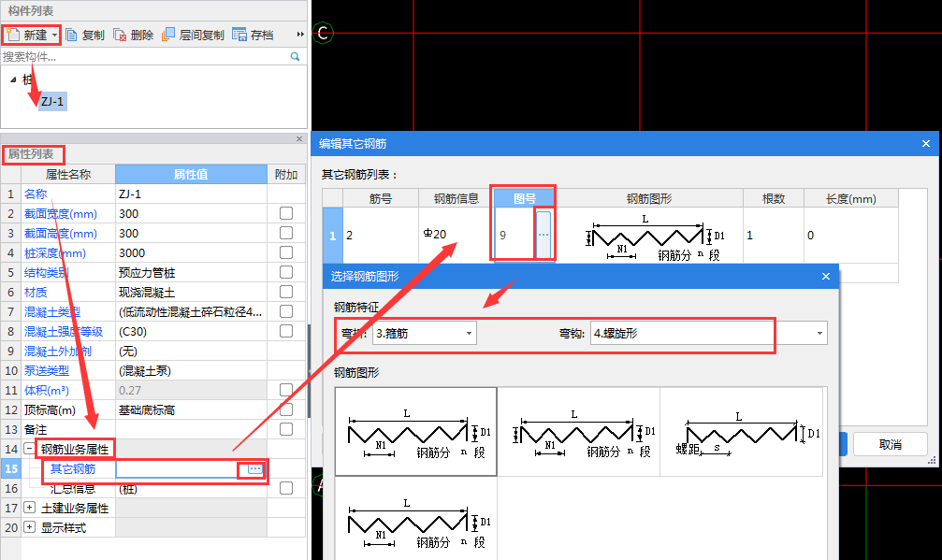Screen dimensions: 942x560
Task: Click the 根数 cell value 1
Action: coord(774,236)
